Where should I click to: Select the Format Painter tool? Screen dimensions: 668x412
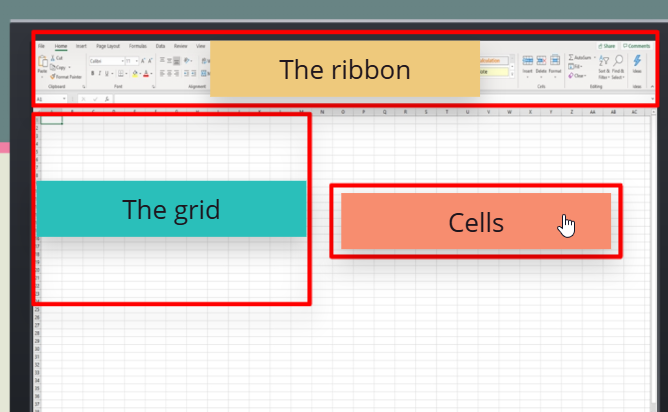(x=66, y=76)
